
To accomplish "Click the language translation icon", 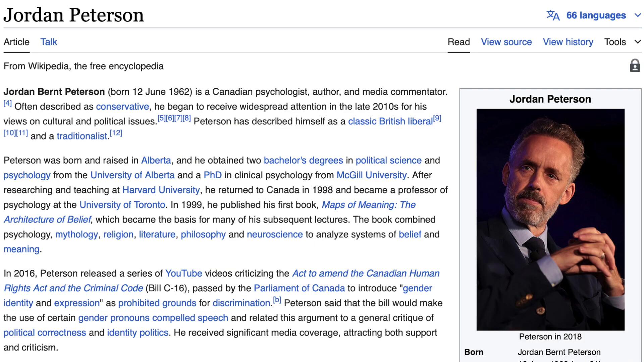I will [553, 15].
